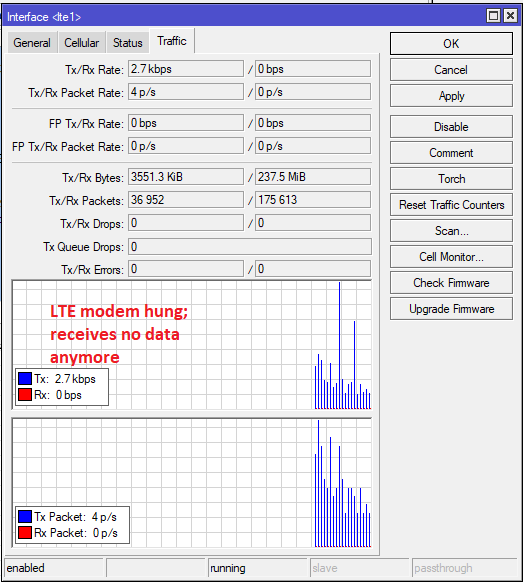Click the Traffic tab
The width and height of the screenshot is (523, 582).
coord(172,41)
